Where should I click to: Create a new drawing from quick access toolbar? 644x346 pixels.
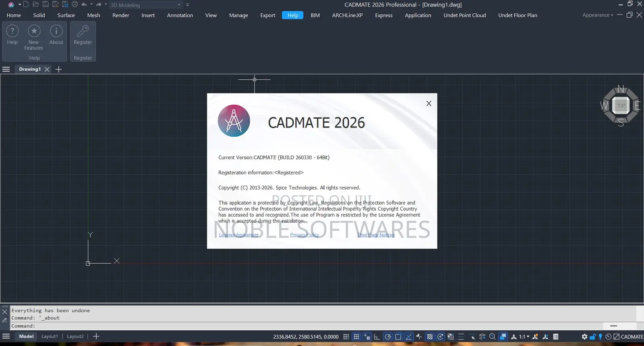coord(26,4)
